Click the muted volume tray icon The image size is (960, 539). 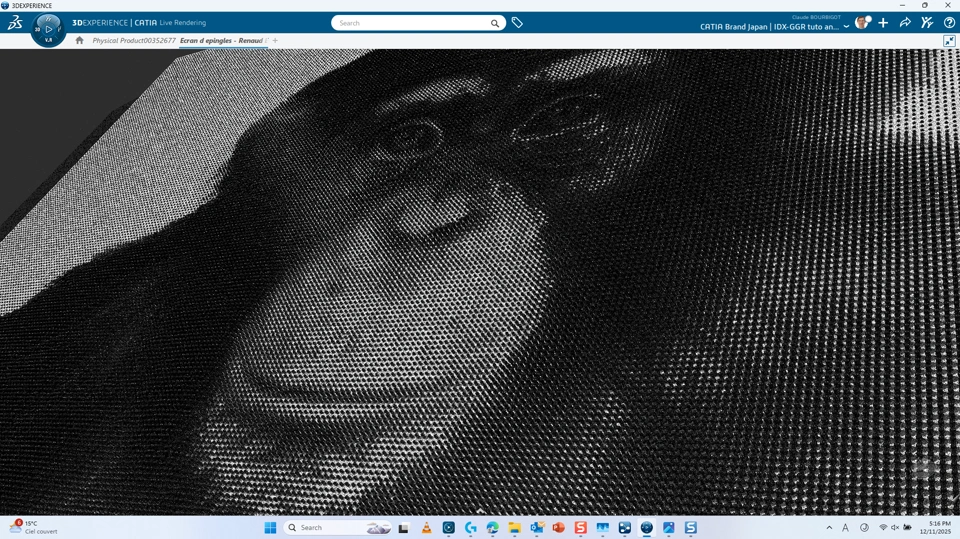pos(895,528)
